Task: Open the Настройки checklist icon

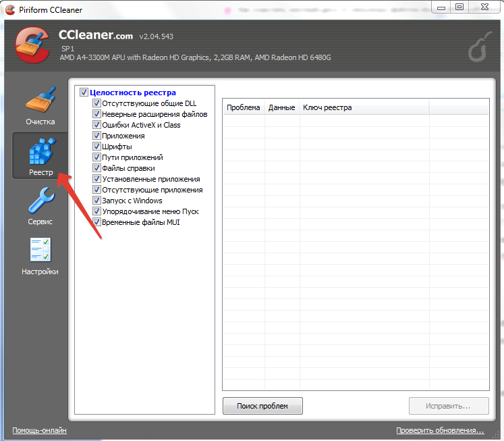Action: coord(40,251)
